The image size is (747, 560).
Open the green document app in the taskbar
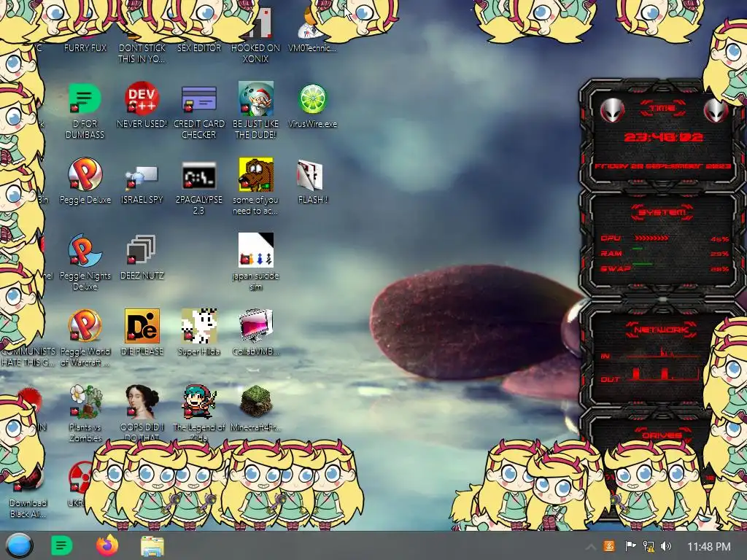coord(61,545)
